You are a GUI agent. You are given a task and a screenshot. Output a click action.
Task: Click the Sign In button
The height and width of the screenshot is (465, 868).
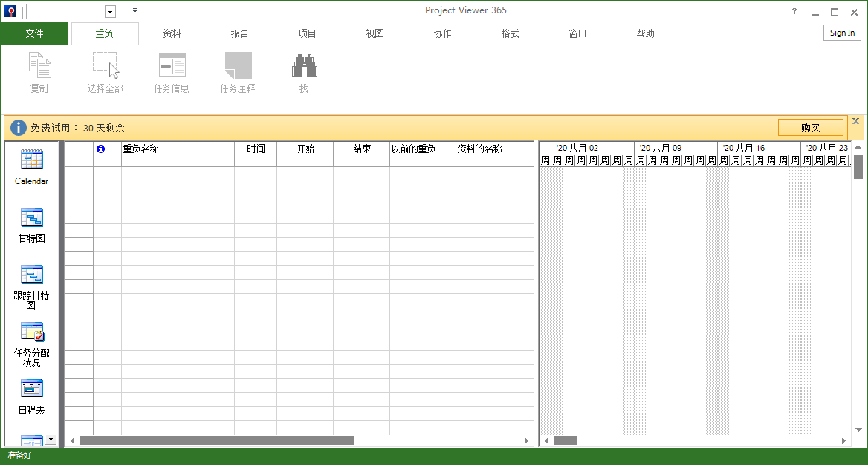(x=842, y=33)
